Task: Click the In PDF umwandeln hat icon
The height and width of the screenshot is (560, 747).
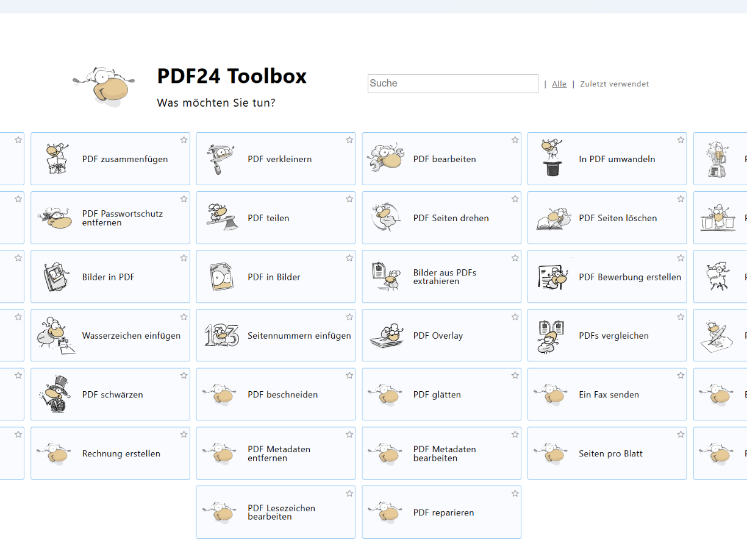Action: coord(551,158)
